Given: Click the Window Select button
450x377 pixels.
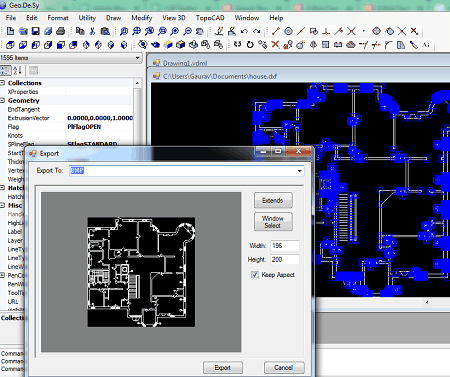Looking at the screenshot, I should click(273, 222).
